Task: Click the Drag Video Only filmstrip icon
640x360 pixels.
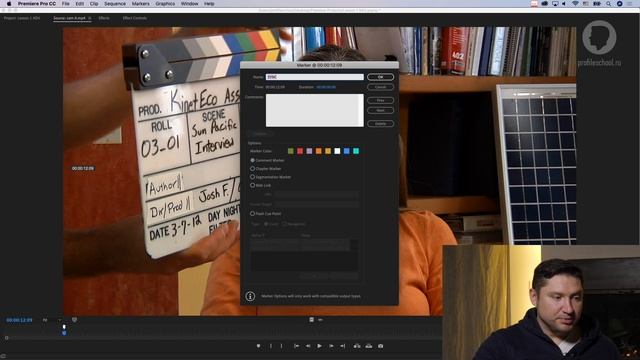Action: pos(311,320)
